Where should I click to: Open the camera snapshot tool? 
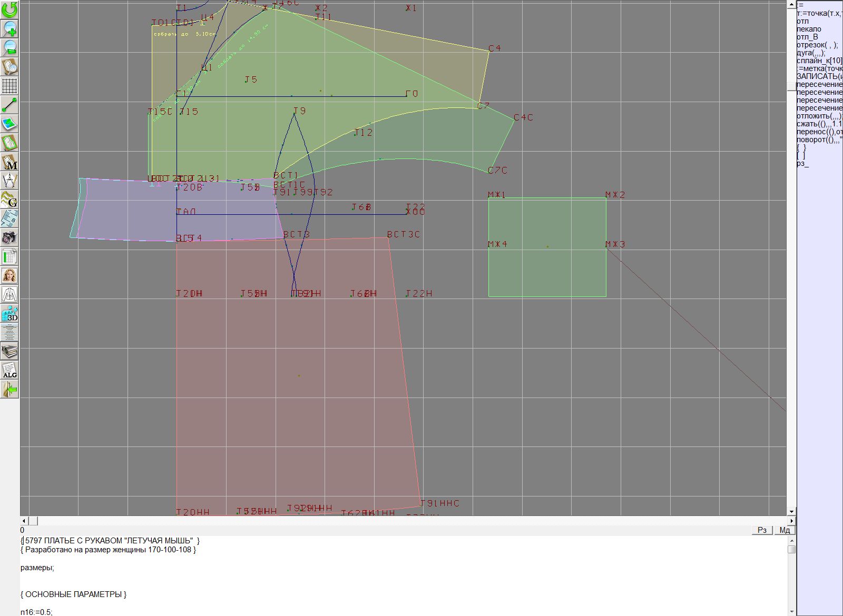[x=9, y=237]
